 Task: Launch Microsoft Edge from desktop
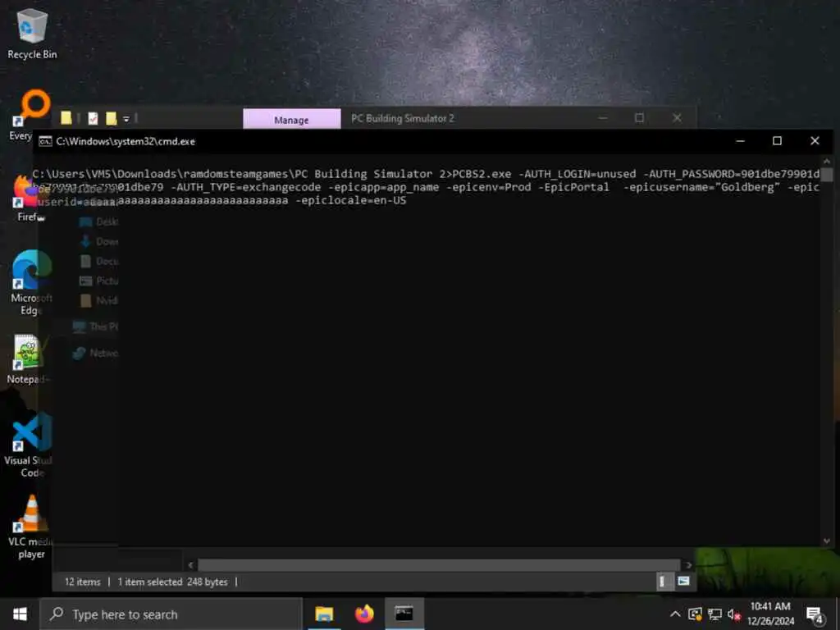point(31,282)
